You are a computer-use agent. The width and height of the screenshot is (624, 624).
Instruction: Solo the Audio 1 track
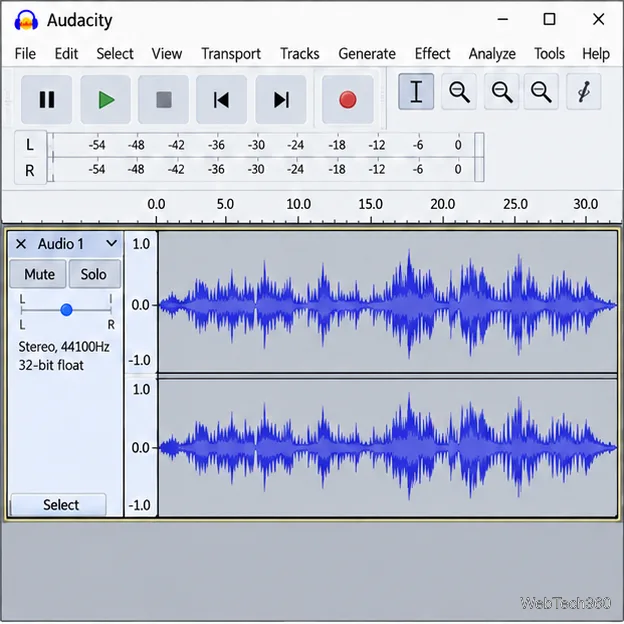point(94,274)
